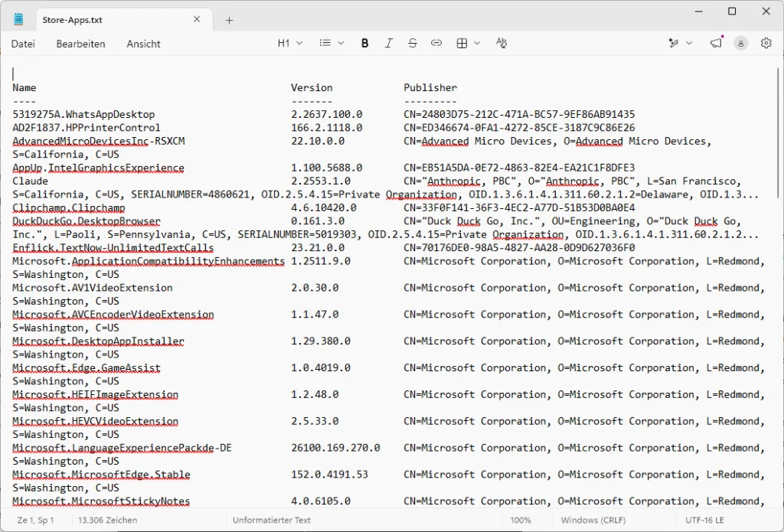Click Microsoft.AVCEncoderVideoExtension entry

pyautogui.click(x=113, y=315)
